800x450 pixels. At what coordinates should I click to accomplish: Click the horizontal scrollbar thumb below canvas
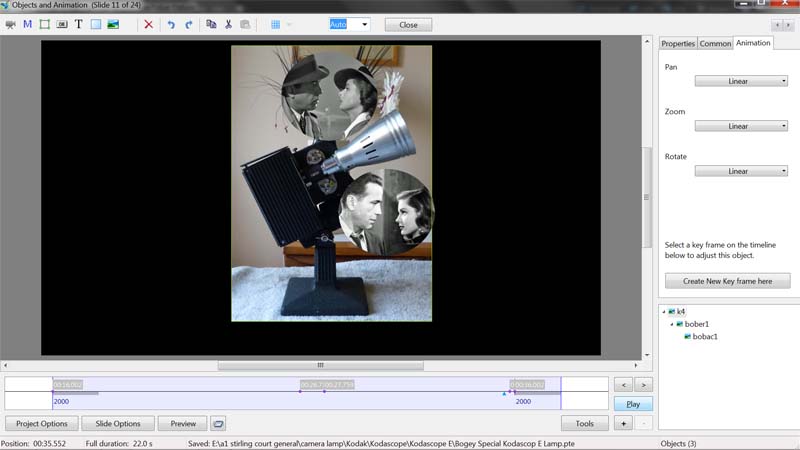click(320, 365)
